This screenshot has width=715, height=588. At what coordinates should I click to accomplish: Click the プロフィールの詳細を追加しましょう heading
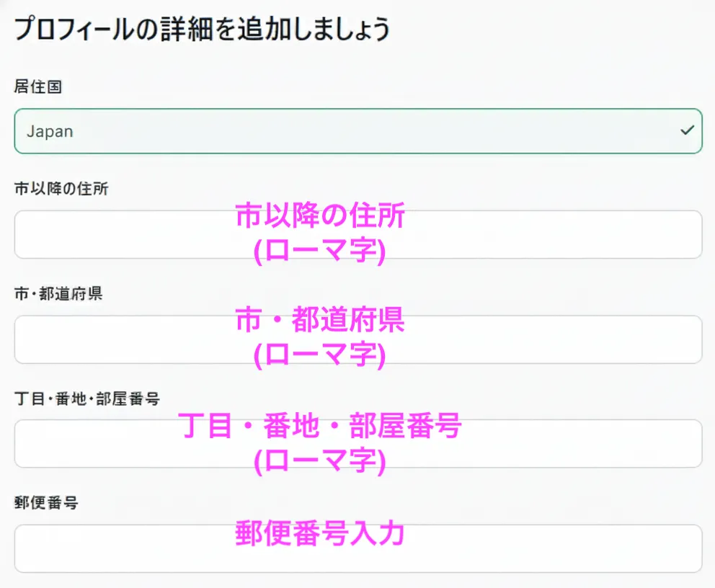(202, 29)
